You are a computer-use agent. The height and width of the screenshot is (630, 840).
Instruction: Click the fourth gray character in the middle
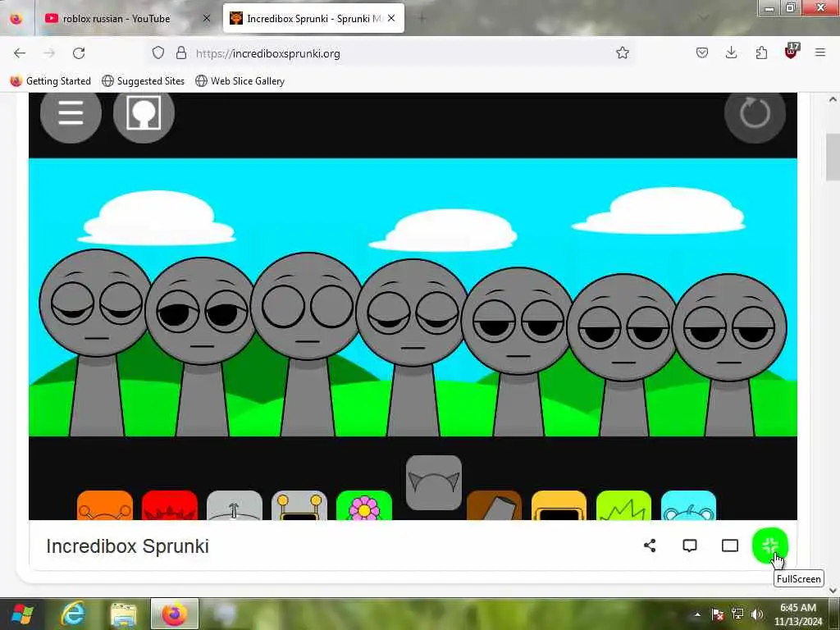(413, 348)
